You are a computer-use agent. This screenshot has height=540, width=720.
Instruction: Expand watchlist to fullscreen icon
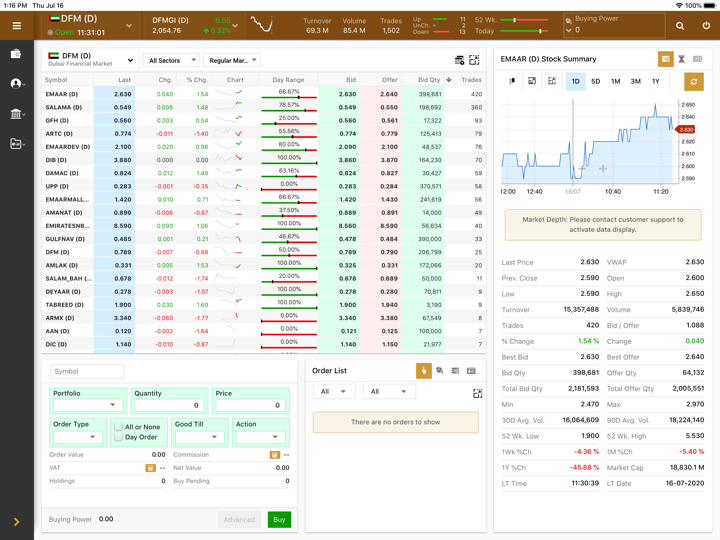coord(475,61)
